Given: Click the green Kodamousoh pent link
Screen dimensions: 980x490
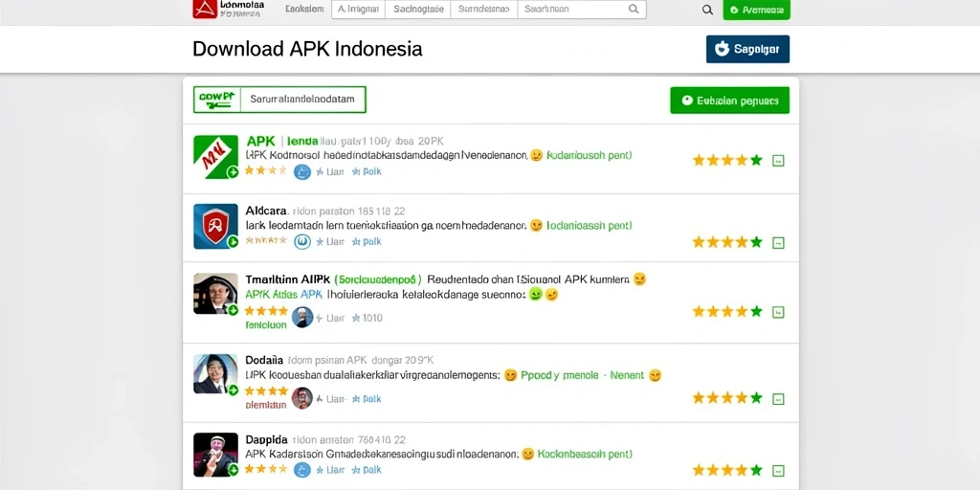Looking at the screenshot, I should (x=589, y=155).
